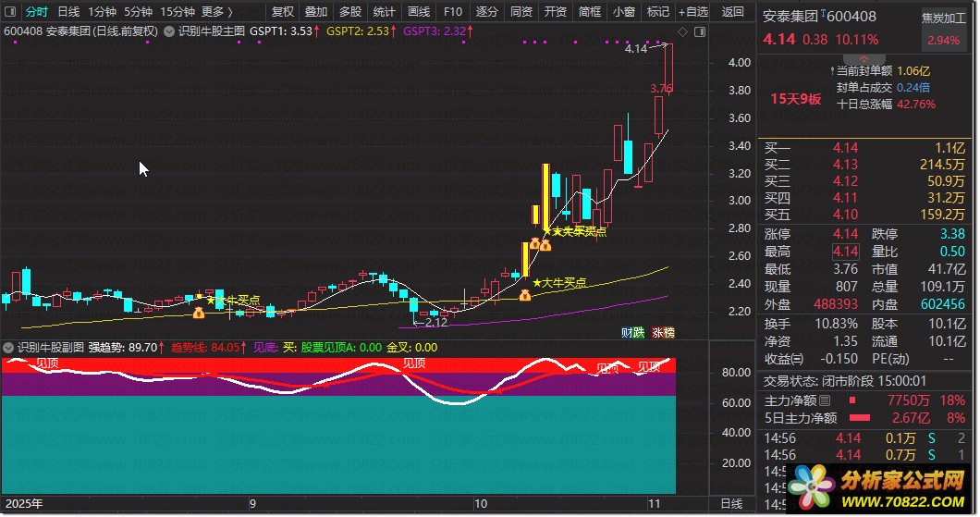The image size is (980, 517).
Task: Click the 日线 period label at bottom right
Action: click(x=732, y=504)
